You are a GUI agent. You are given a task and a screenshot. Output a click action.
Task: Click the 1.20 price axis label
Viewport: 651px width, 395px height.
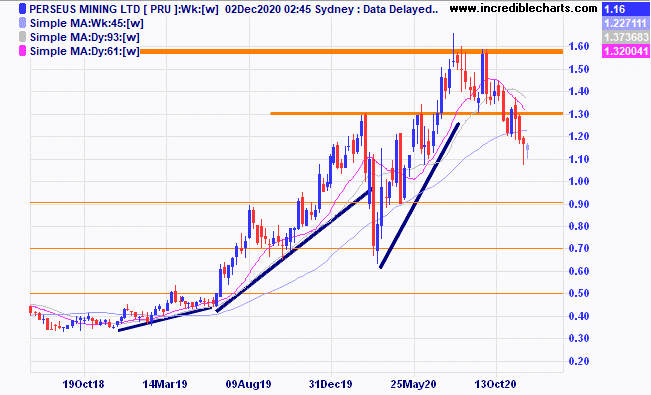pos(579,136)
